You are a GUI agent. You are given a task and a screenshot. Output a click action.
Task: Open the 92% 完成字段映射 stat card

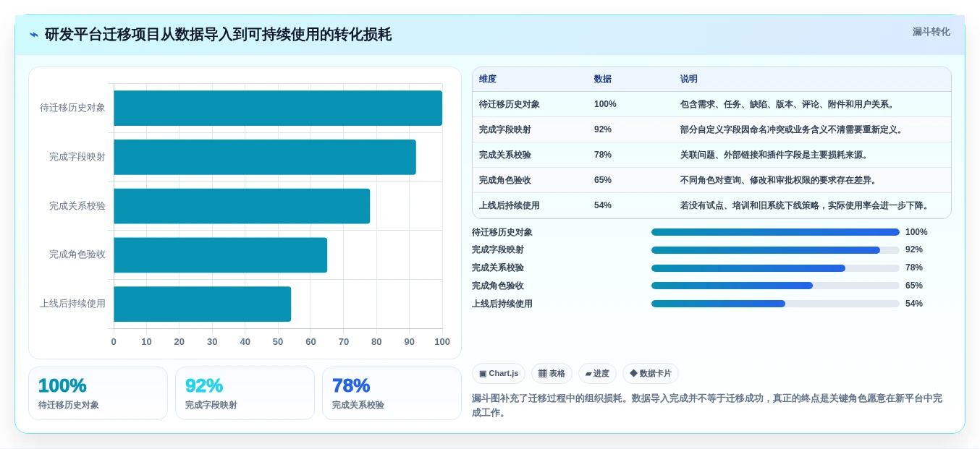(245, 393)
